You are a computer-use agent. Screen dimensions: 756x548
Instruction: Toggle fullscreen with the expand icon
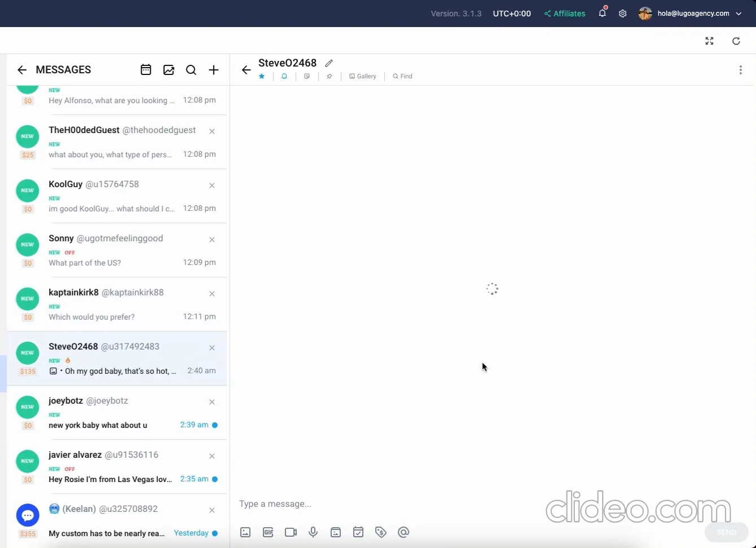[710, 41]
